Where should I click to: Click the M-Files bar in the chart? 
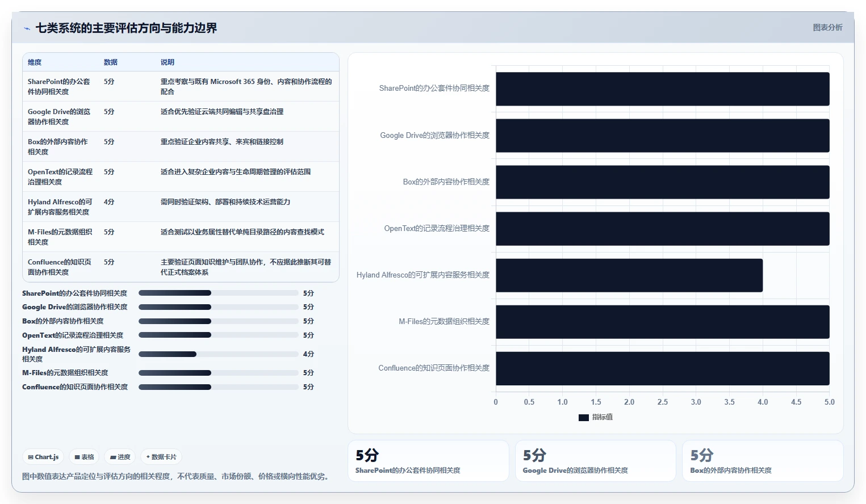(663, 322)
